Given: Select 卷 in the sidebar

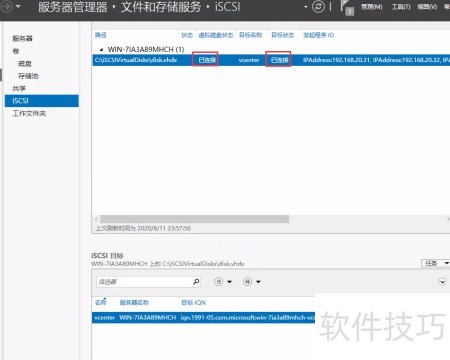Looking at the screenshot, I should pos(16,51).
